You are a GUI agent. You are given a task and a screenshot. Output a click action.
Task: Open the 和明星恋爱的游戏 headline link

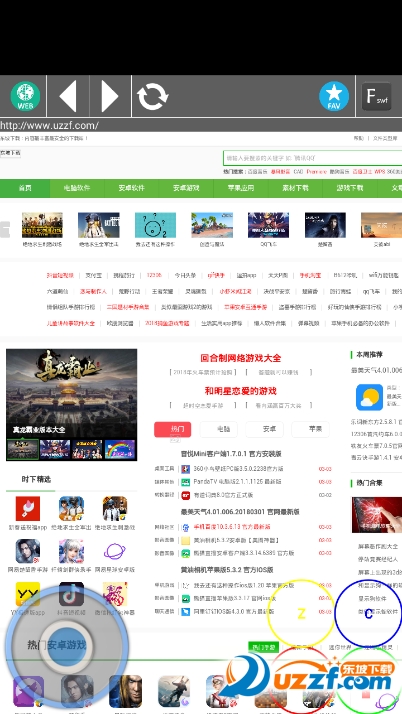pos(241,391)
